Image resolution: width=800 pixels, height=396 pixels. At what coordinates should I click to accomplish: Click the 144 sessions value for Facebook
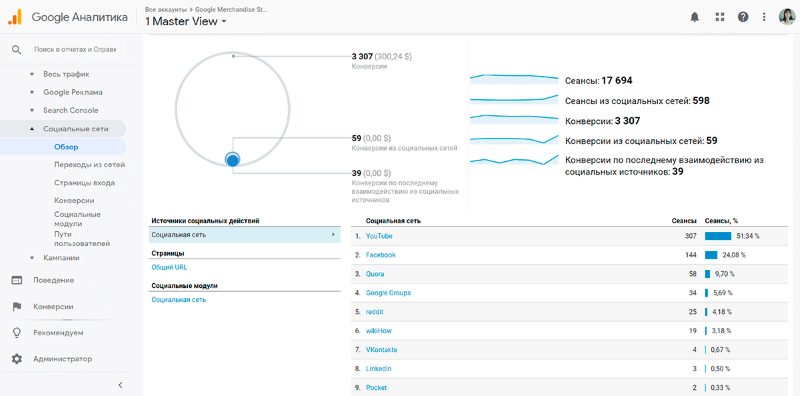[x=691, y=255]
